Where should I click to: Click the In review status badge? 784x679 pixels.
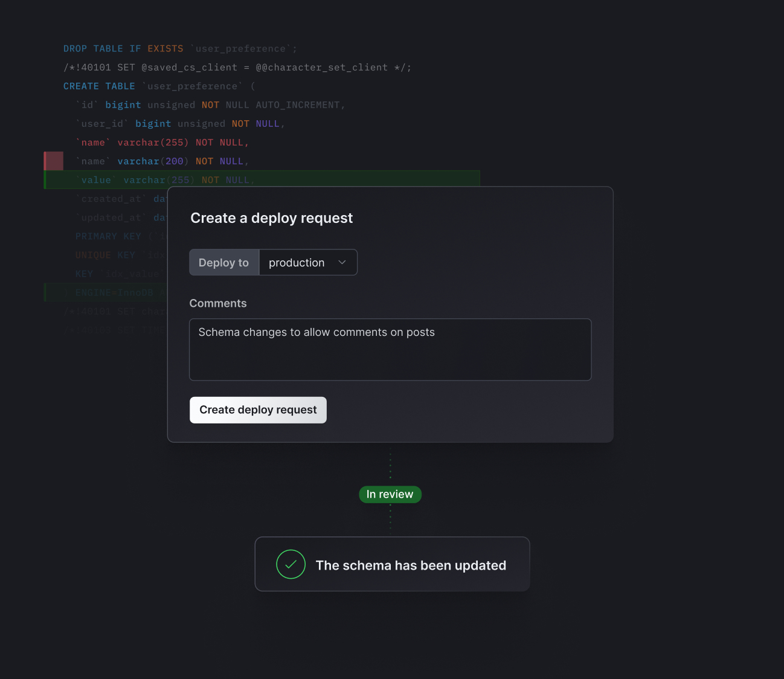tap(390, 494)
